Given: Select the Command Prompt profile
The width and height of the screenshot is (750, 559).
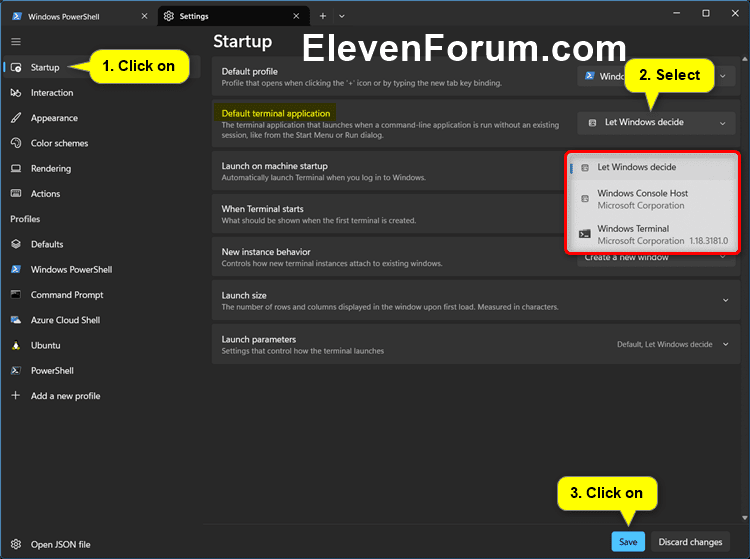Looking at the screenshot, I should [101, 295].
